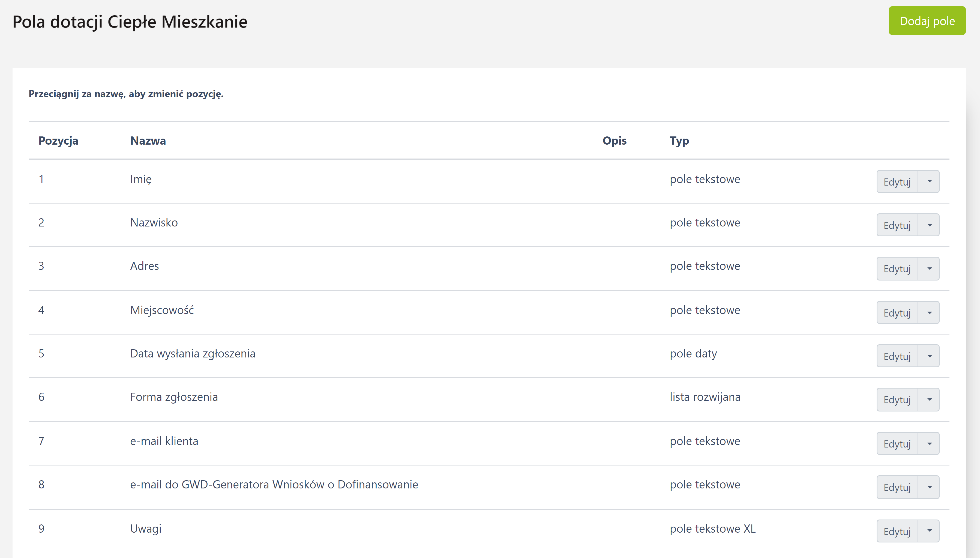Open dropdown caret in the Adres row
This screenshot has height=558, width=980.
coord(929,269)
